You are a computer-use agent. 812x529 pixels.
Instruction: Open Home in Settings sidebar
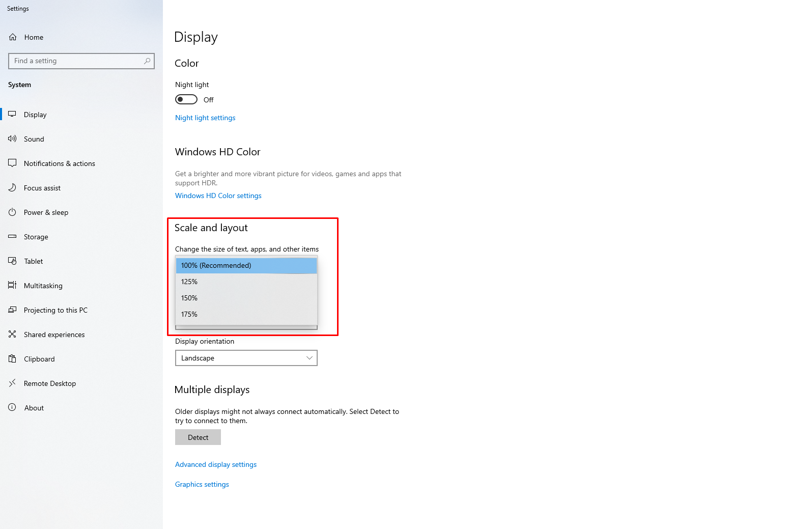(81, 37)
